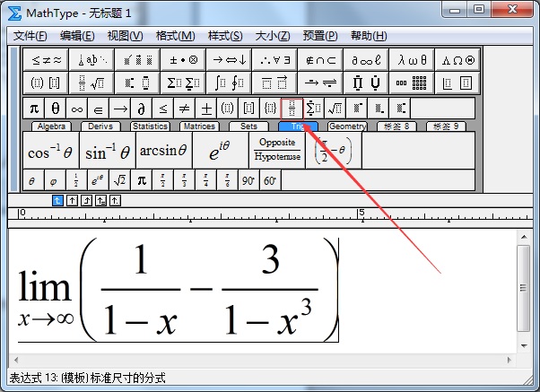Switch to the 标签 9 tab
Image resolution: width=540 pixels, height=392 pixels.
[x=446, y=126]
